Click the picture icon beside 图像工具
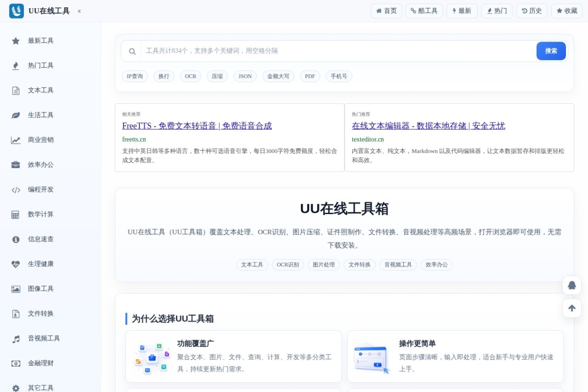This screenshot has height=392, width=588. (x=16, y=289)
